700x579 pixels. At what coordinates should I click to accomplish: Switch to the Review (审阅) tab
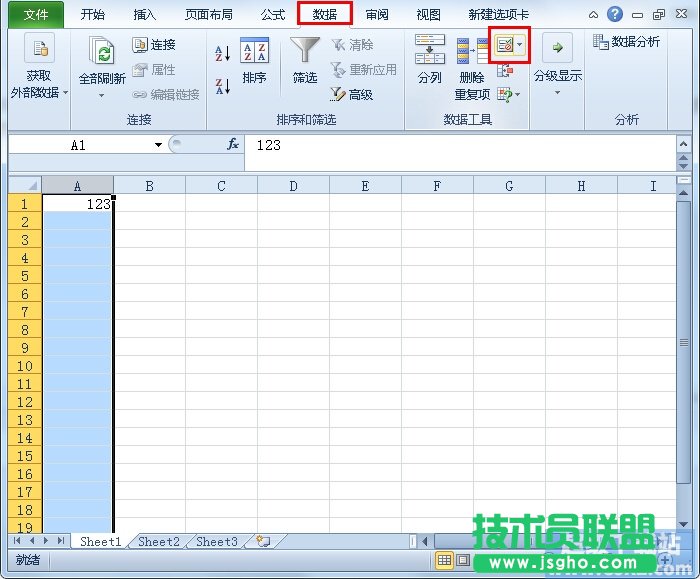pos(377,15)
